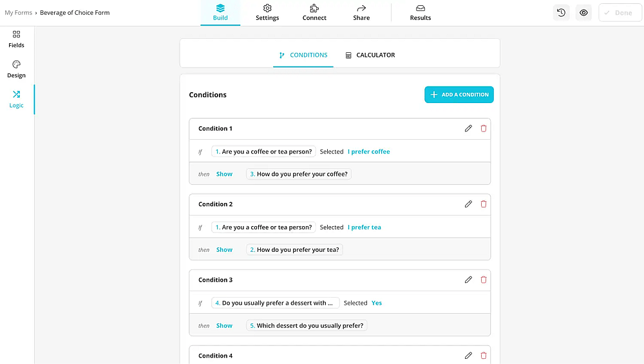Edit Condition 3 with pencil icon
The image size is (644, 364).
pyautogui.click(x=468, y=280)
